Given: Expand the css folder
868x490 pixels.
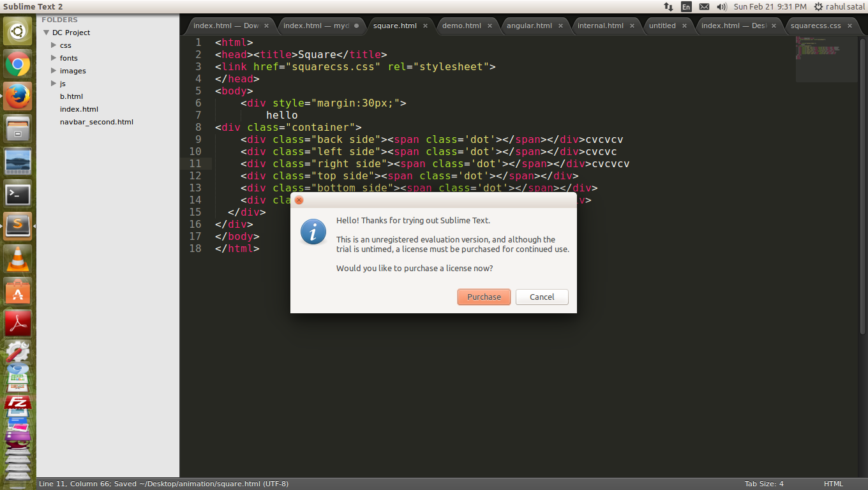Looking at the screenshot, I should (x=54, y=45).
